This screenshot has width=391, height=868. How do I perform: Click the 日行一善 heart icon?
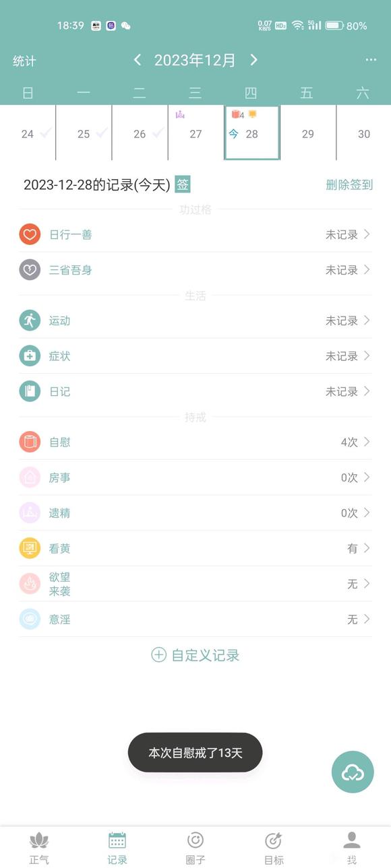[x=30, y=234]
